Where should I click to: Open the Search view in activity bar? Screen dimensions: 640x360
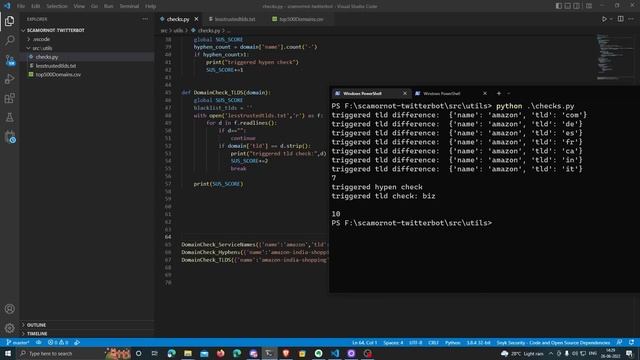point(9,40)
